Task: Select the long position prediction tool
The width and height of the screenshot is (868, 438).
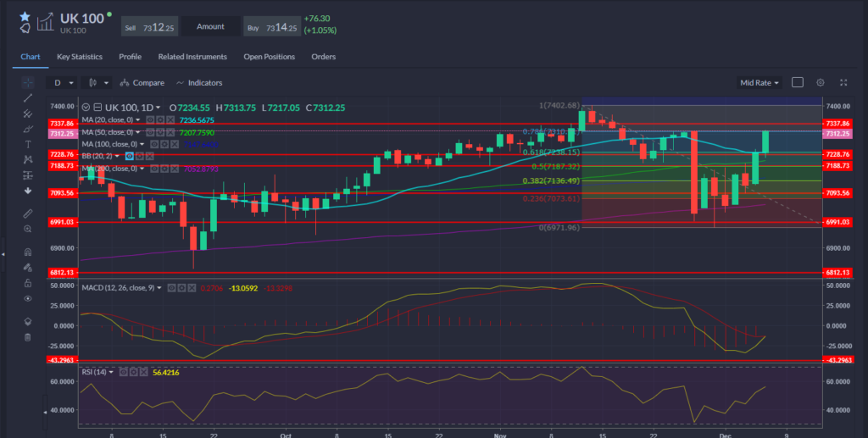Action: pyautogui.click(x=28, y=175)
